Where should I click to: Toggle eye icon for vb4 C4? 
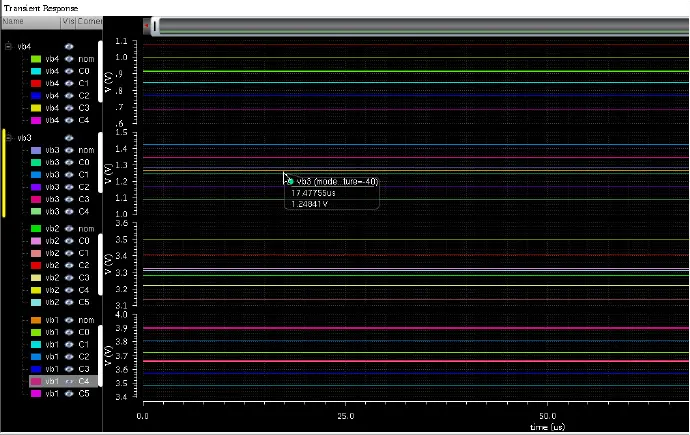[69, 120]
